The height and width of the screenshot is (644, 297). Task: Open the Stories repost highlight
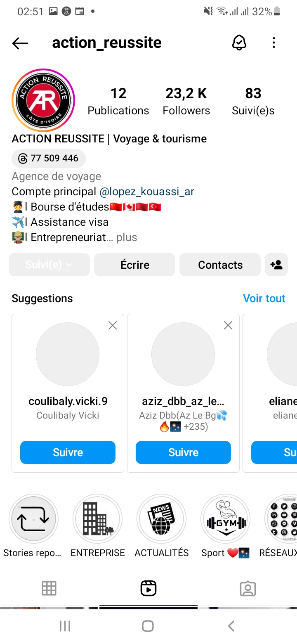(33, 519)
